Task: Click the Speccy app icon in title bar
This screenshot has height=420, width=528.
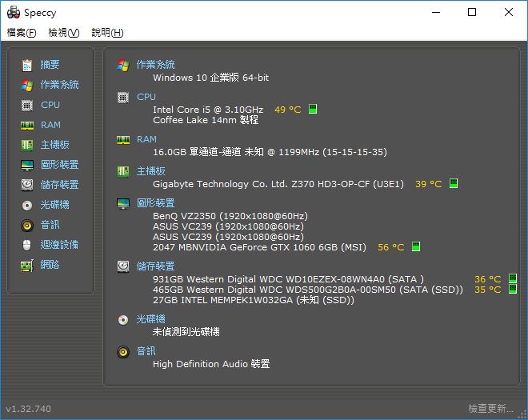Action: (x=14, y=13)
